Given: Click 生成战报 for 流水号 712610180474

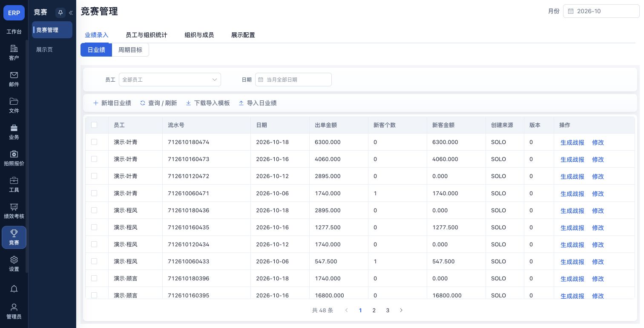Looking at the screenshot, I should click(x=572, y=143).
